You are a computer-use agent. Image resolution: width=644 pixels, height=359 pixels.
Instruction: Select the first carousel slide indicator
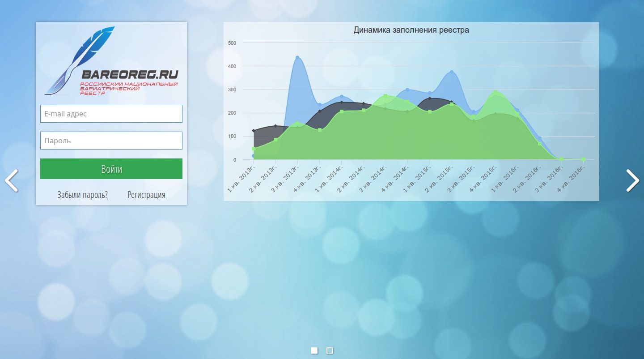pyautogui.click(x=314, y=350)
